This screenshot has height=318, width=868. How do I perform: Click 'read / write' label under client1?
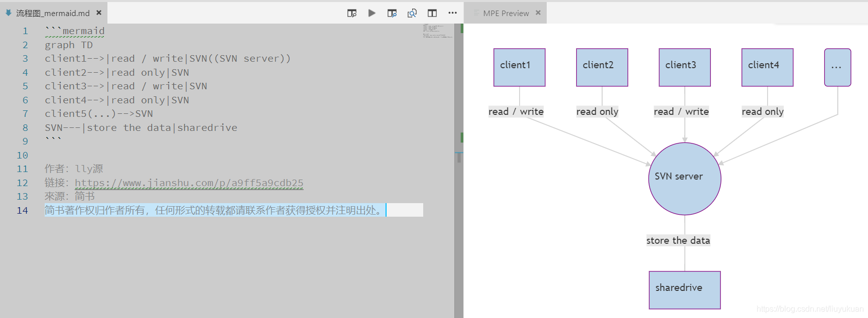click(x=516, y=111)
